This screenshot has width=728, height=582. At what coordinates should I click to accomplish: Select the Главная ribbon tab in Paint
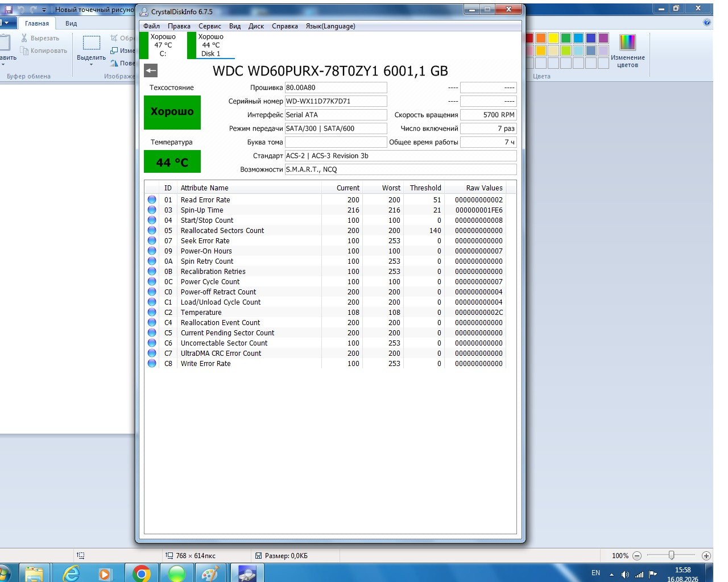coord(37,23)
